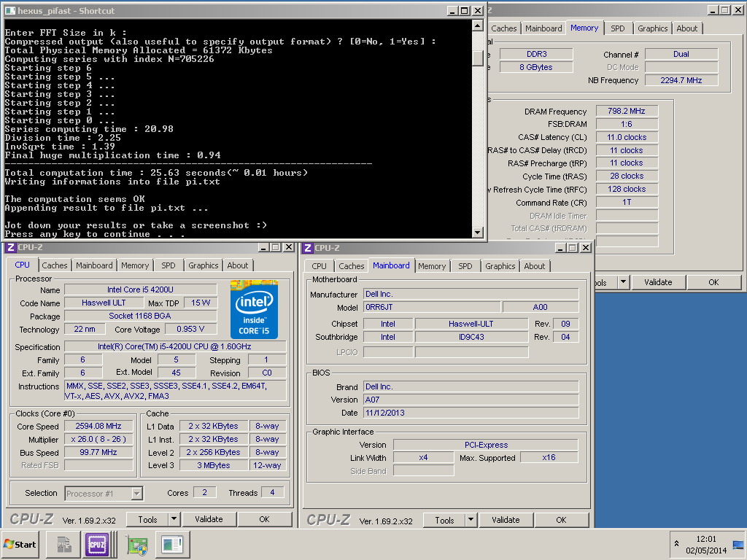747x560 pixels.
Task: Click the Intel Core i5 logo
Action: tap(254, 309)
